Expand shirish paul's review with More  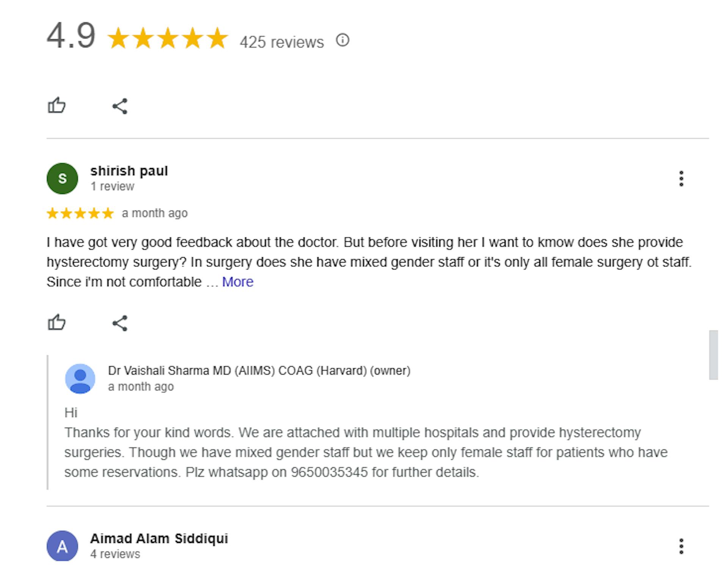click(237, 282)
